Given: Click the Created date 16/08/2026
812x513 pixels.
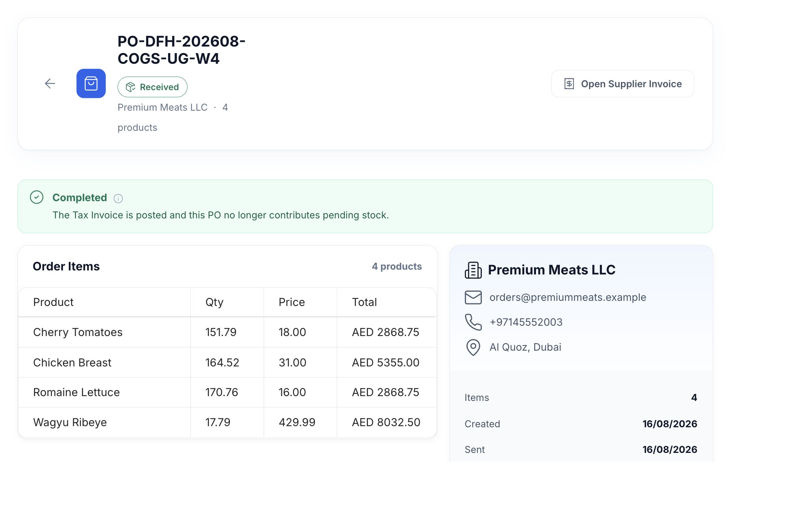Looking at the screenshot, I should (670, 424).
